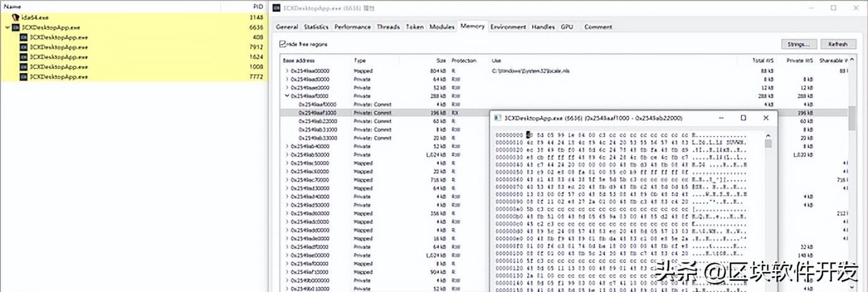Sort by the Private WS column
Viewport: 868px width, 292px height.
click(799, 60)
